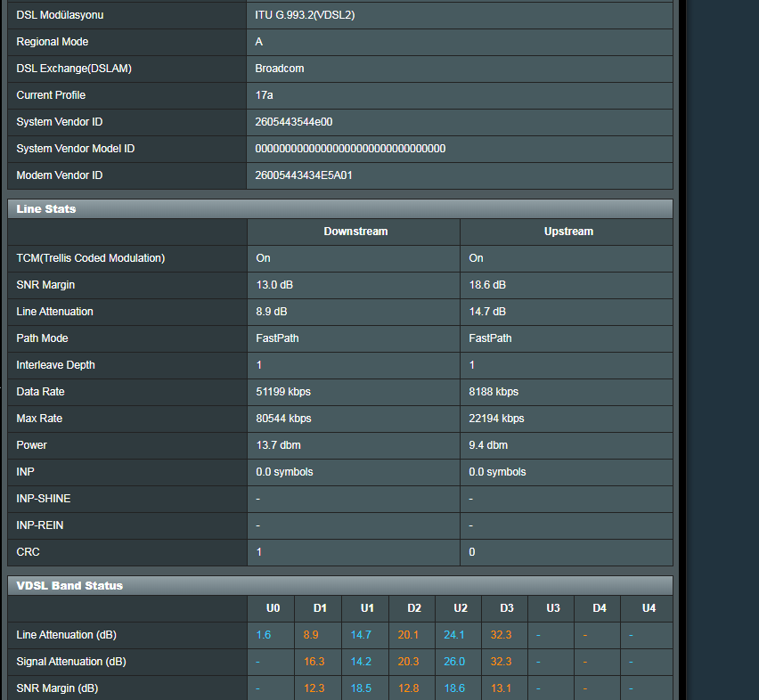Select upstream Max Rate 22194 kbps
Viewport: 759px width, 700px height.
tap(496, 419)
